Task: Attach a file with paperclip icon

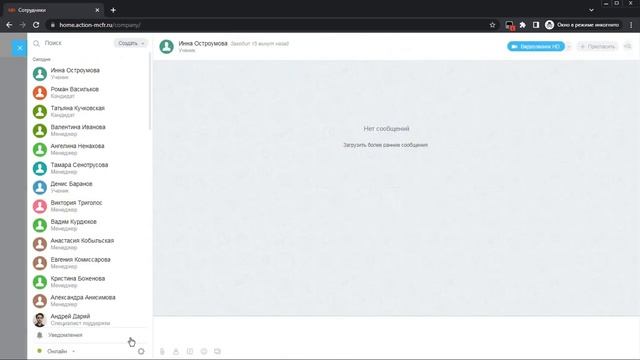Action: pyautogui.click(x=162, y=351)
